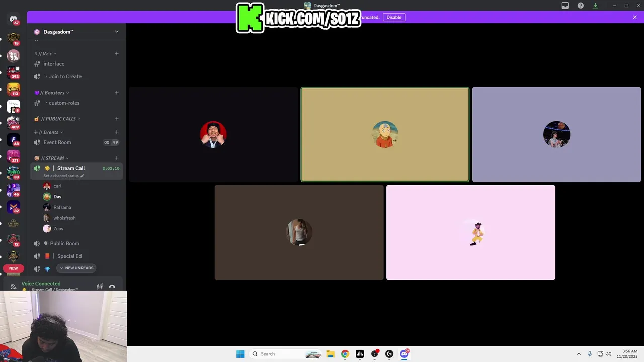Click the green download update icon
This screenshot has height=362, width=644.
[595, 6]
